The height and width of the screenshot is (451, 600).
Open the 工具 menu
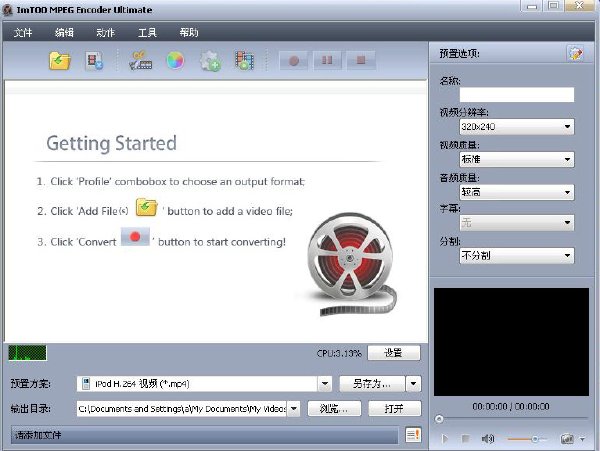pos(147,33)
